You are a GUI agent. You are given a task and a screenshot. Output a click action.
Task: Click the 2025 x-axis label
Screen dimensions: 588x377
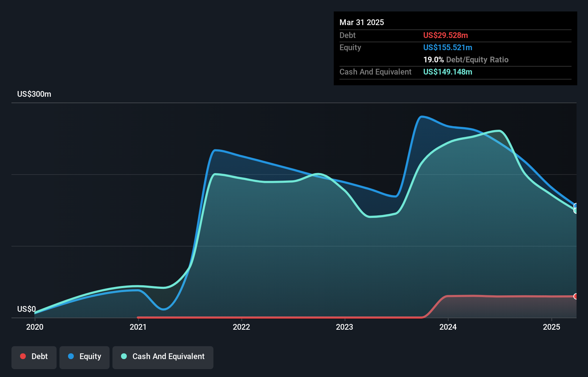pyautogui.click(x=551, y=327)
